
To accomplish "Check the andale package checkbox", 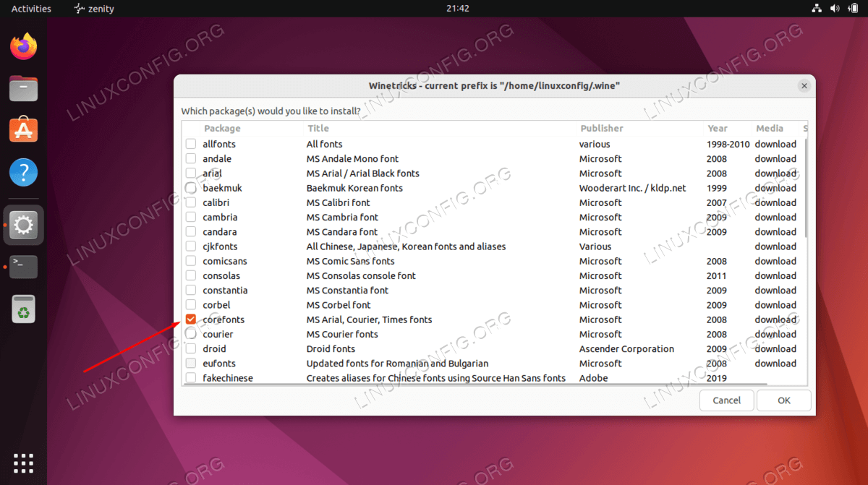I will [x=191, y=158].
